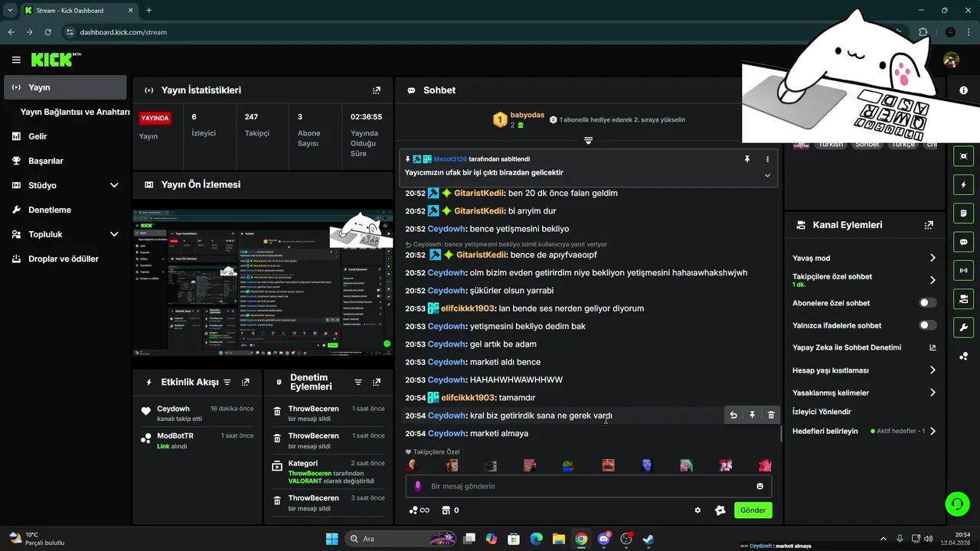The width and height of the screenshot is (980, 551).
Task: Open chat settings gear icon
Action: (697, 510)
